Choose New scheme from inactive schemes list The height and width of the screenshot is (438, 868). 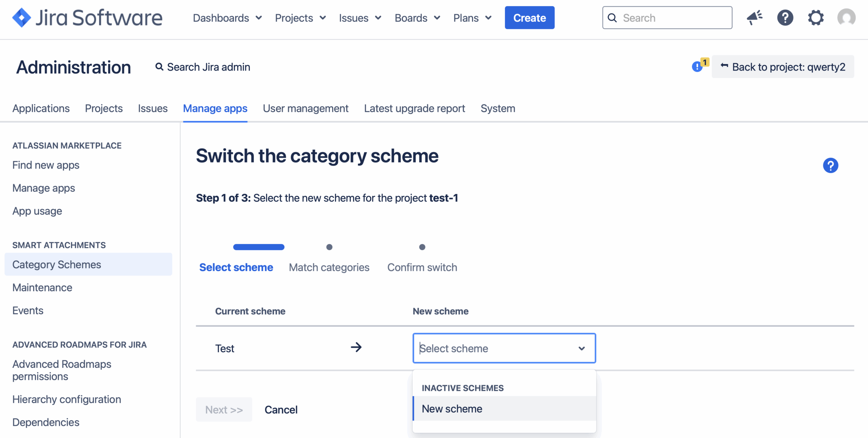pyautogui.click(x=452, y=409)
